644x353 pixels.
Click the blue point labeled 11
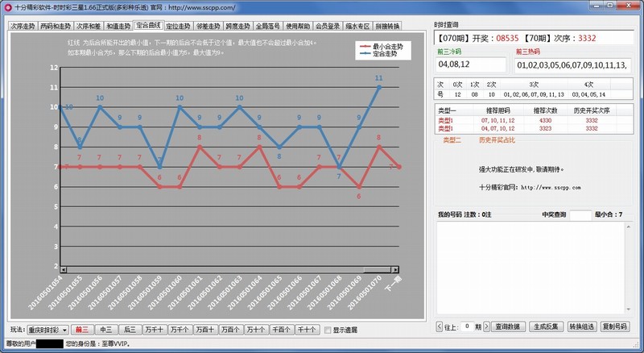[x=379, y=87]
